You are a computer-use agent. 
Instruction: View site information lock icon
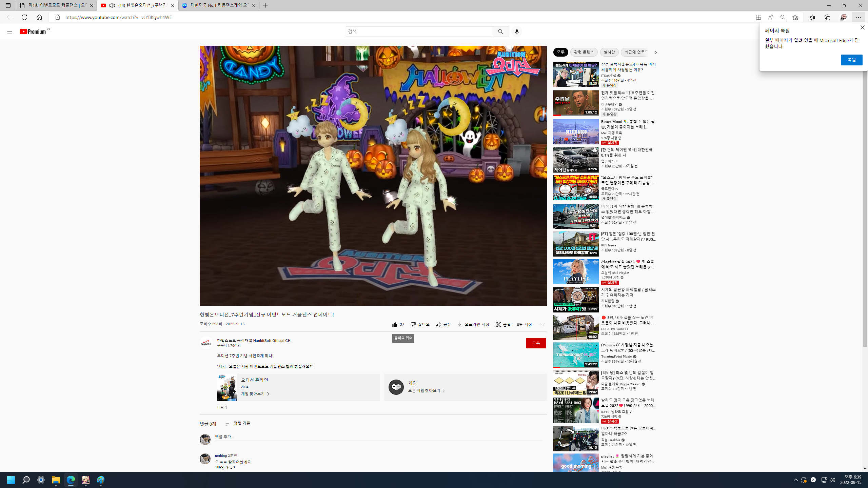[x=58, y=17]
